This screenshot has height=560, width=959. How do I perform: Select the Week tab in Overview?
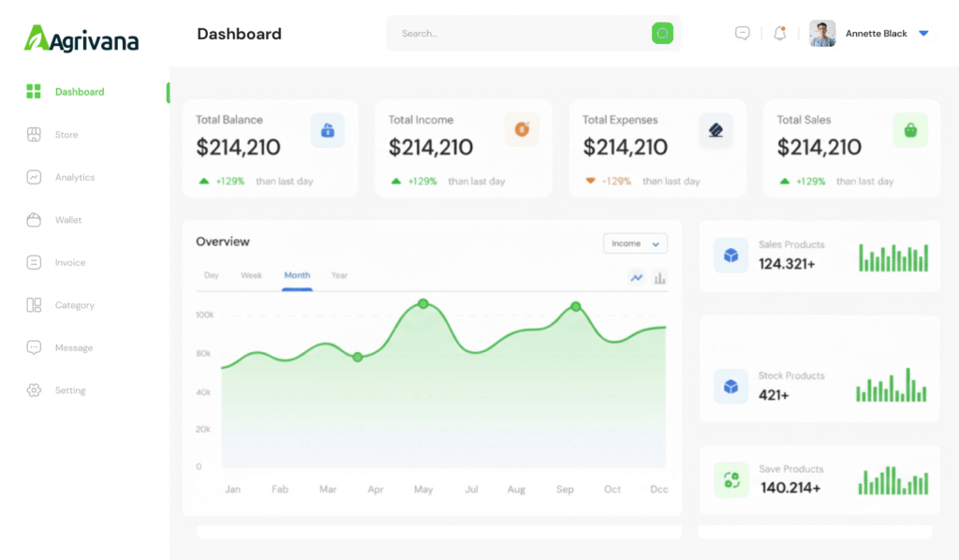pyautogui.click(x=251, y=275)
